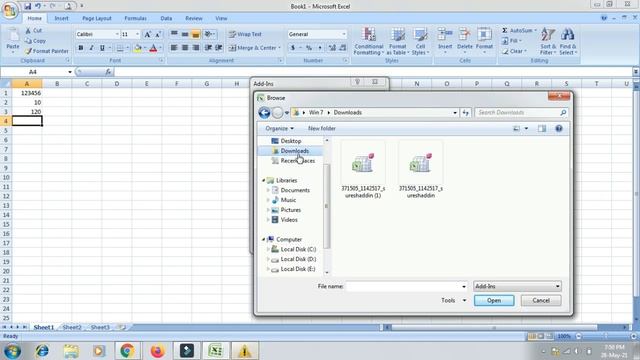640x360 pixels.
Task: Open the View ribbon tab
Action: click(221, 18)
